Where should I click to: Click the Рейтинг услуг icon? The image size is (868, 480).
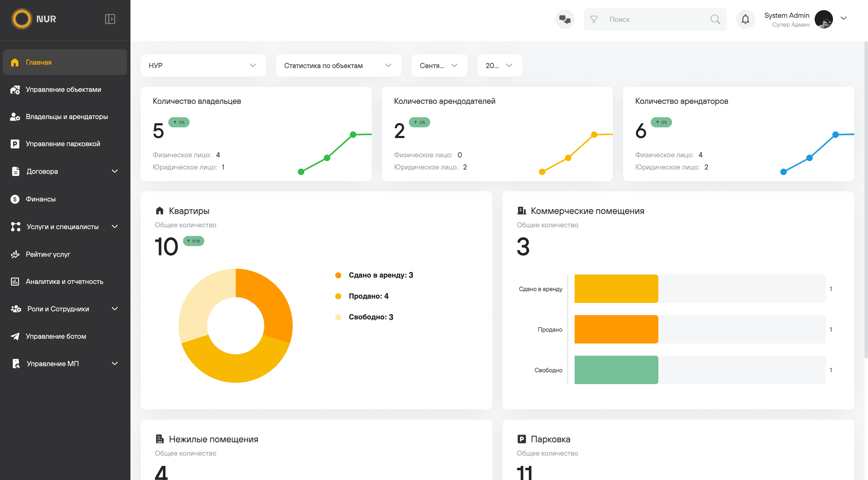pyautogui.click(x=15, y=254)
